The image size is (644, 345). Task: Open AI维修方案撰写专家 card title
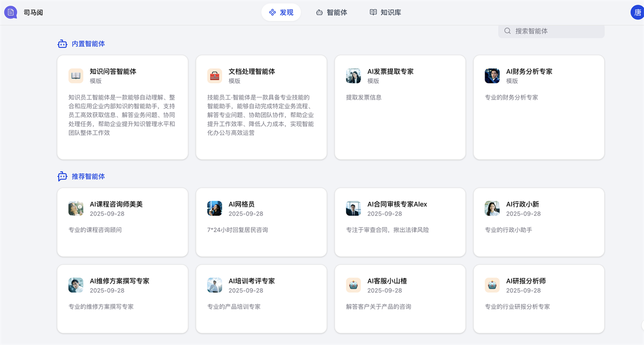(119, 281)
